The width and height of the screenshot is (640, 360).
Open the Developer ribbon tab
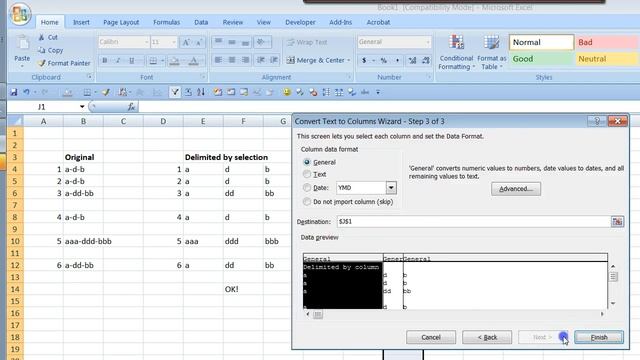pos(300,22)
